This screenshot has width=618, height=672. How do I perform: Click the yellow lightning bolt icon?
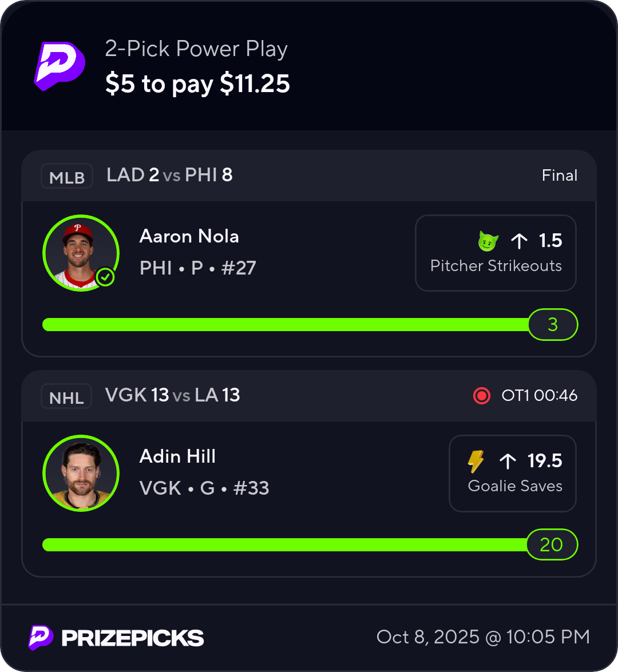[x=476, y=462]
